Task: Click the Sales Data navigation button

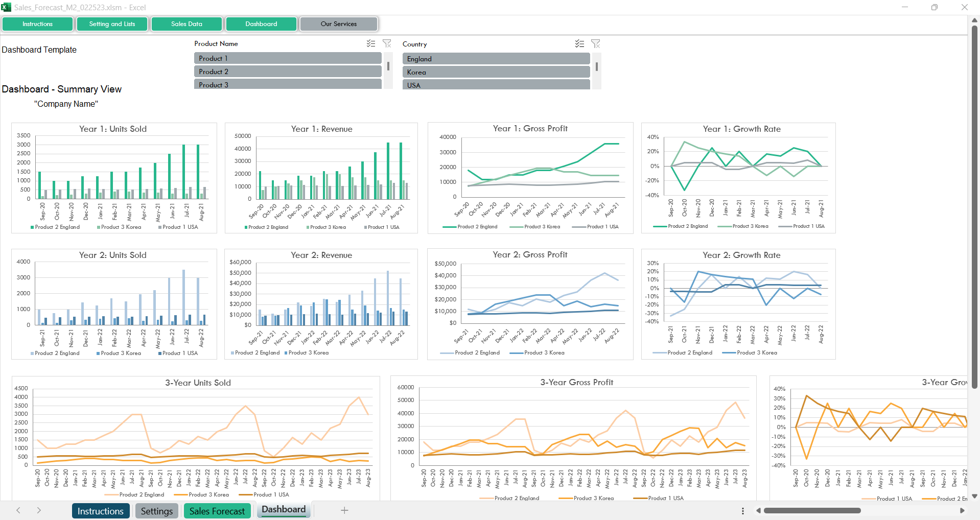Action: click(186, 24)
